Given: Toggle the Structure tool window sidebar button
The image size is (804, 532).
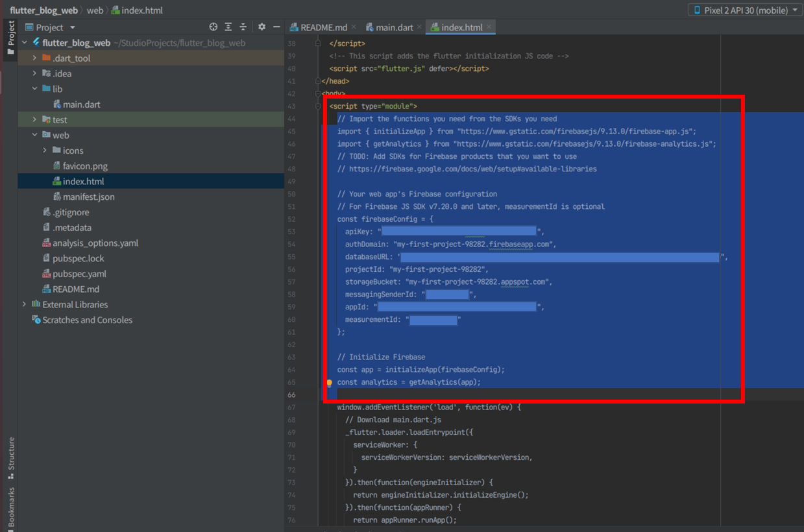Looking at the screenshot, I should pos(10,457).
